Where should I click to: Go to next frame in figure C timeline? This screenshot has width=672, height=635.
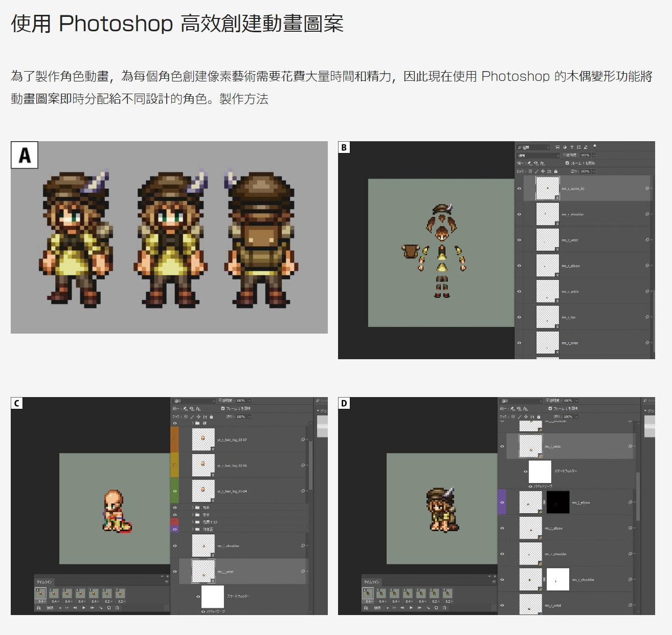92,608
